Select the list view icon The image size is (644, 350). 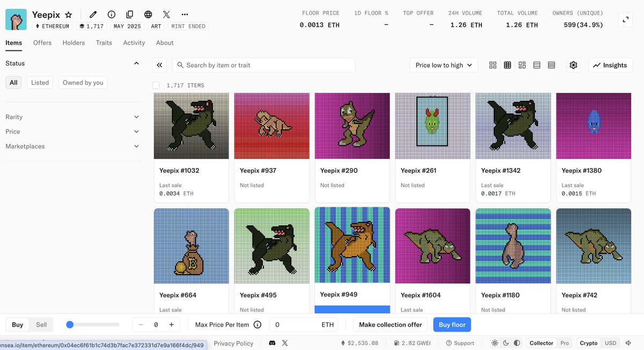point(537,65)
